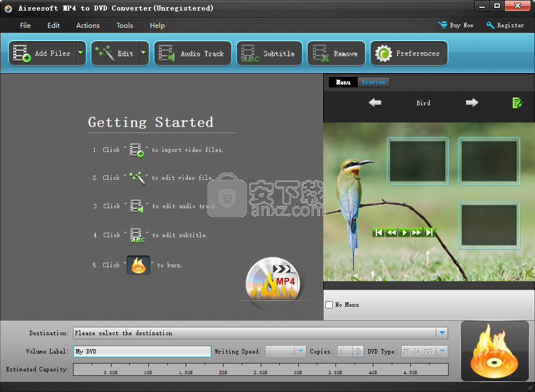Click the big Burn disc button
The height and width of the screenshot is (392, 535).
494,351
